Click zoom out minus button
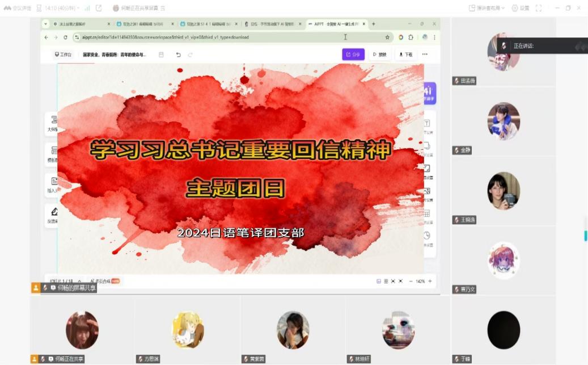Screen dimensions: 588x365 pyautogui.click(x=411, y=281)
